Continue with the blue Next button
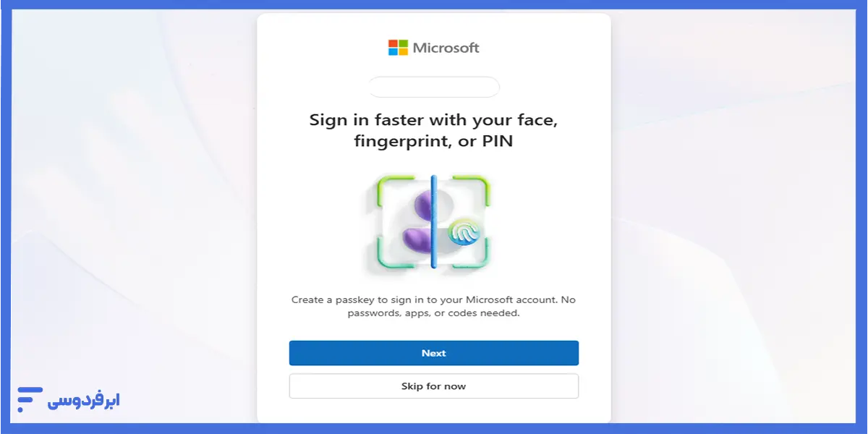868x434 pixels. click(434, 353)
